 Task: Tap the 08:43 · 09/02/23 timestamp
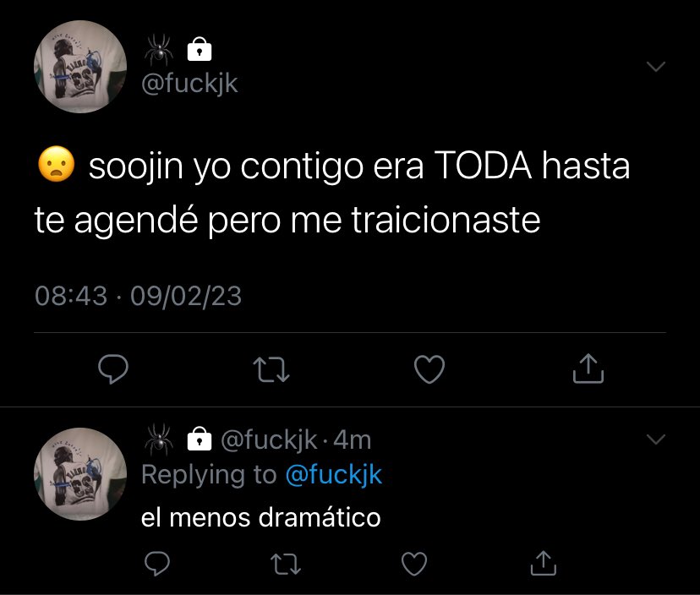point(139,296)
